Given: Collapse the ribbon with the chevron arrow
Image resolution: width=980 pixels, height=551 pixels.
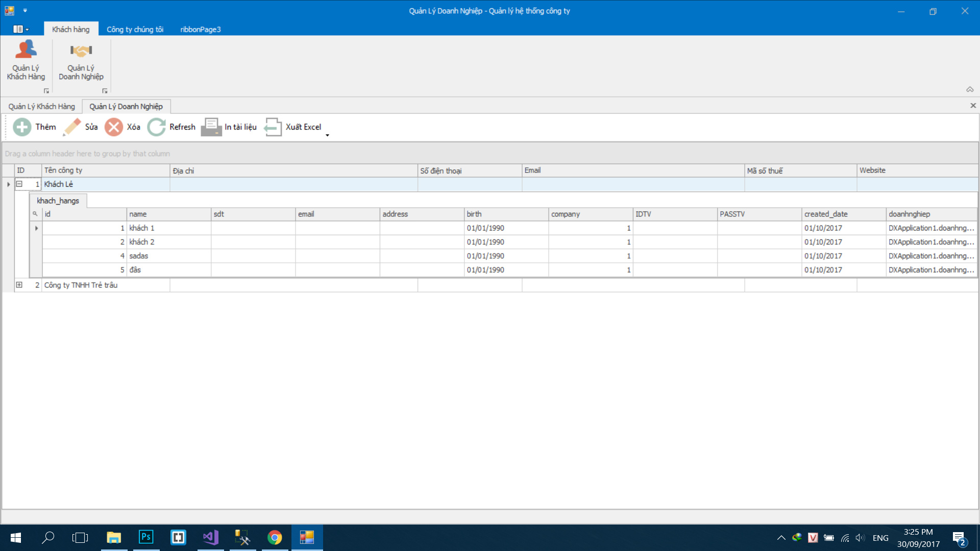Looking at the screenshot, I should click(970, 89).
